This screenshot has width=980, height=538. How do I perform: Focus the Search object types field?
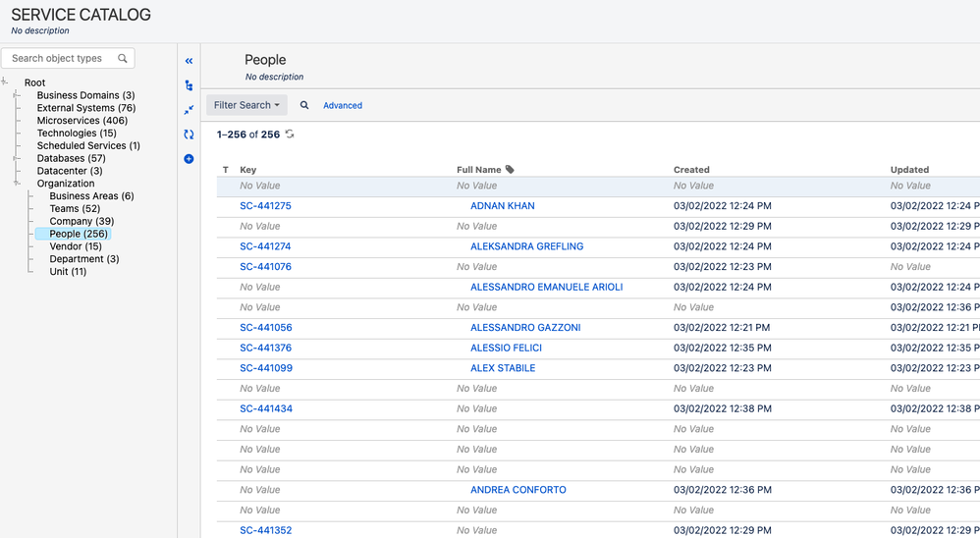68,58
